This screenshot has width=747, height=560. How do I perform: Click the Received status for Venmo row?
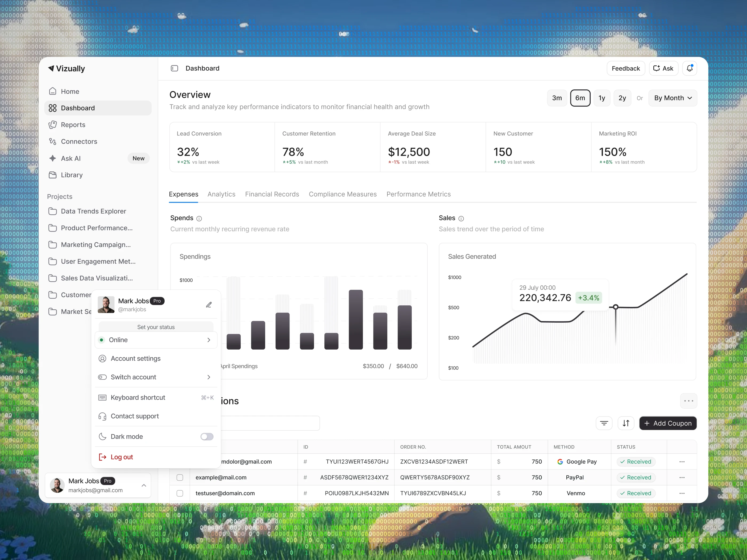point(636,493)
